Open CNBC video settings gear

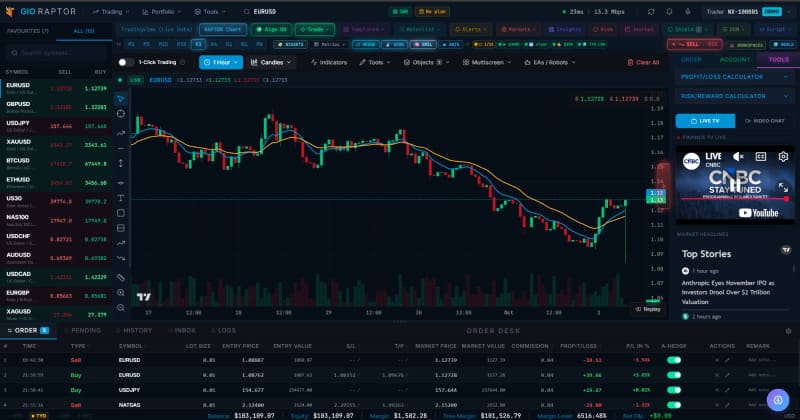pyautogui.click(x=783, y=157)
